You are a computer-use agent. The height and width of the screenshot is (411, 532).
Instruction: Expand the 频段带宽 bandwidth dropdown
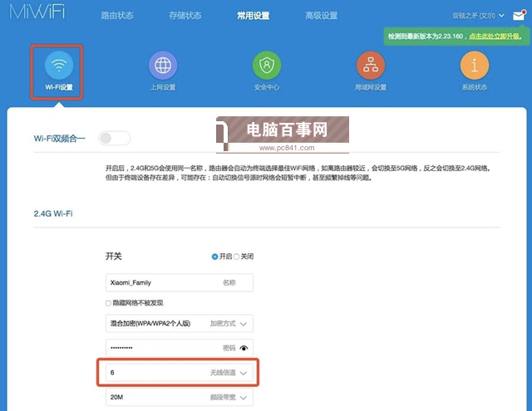[244, 398]
